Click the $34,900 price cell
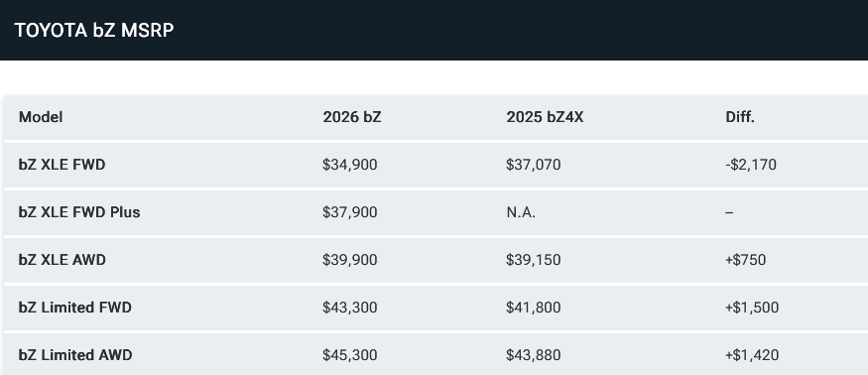The height and width of the screenshot is (375, 868). pos(350,165)
